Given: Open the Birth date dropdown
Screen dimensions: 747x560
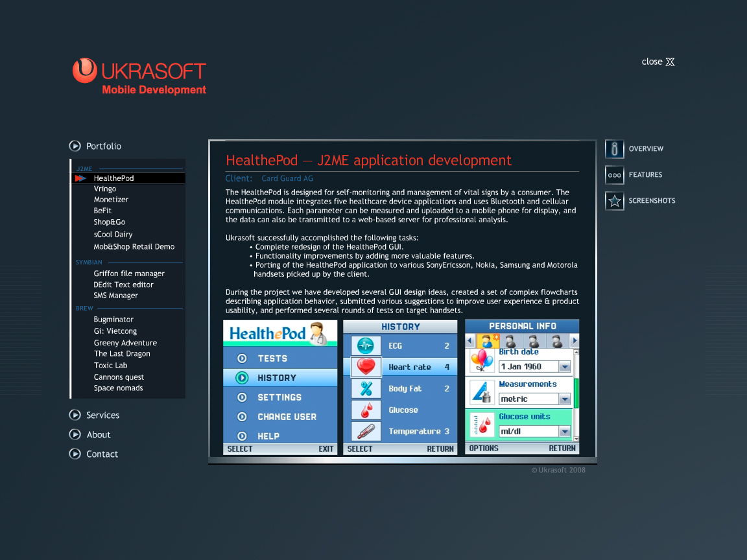Looking at the screenshot, I should (564, 367).
